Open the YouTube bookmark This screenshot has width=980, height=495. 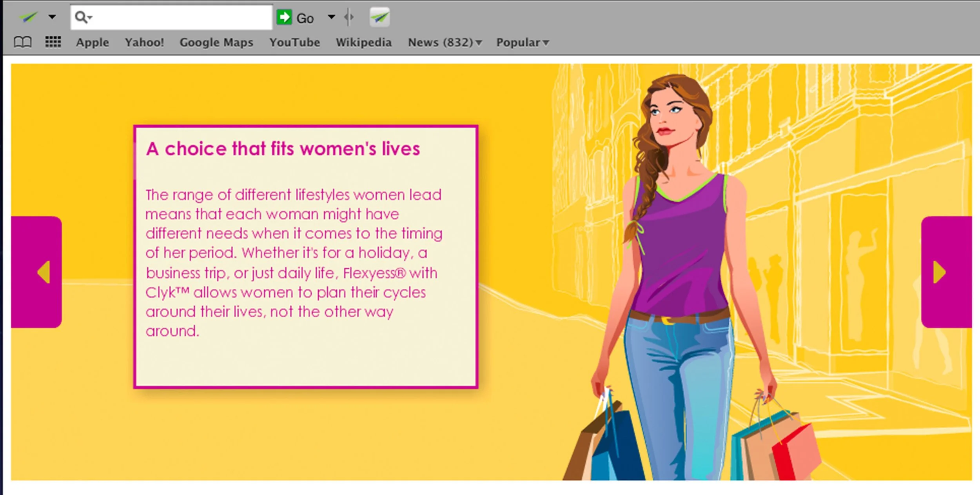click(x=294, y=42)
